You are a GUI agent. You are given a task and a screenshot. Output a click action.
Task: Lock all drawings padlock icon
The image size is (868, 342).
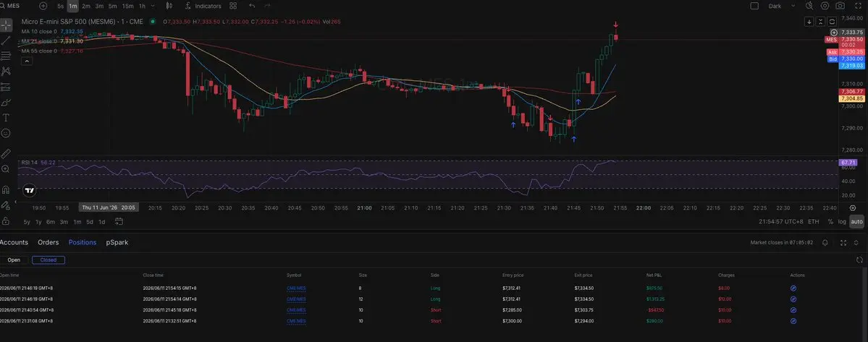pos(6,221)
